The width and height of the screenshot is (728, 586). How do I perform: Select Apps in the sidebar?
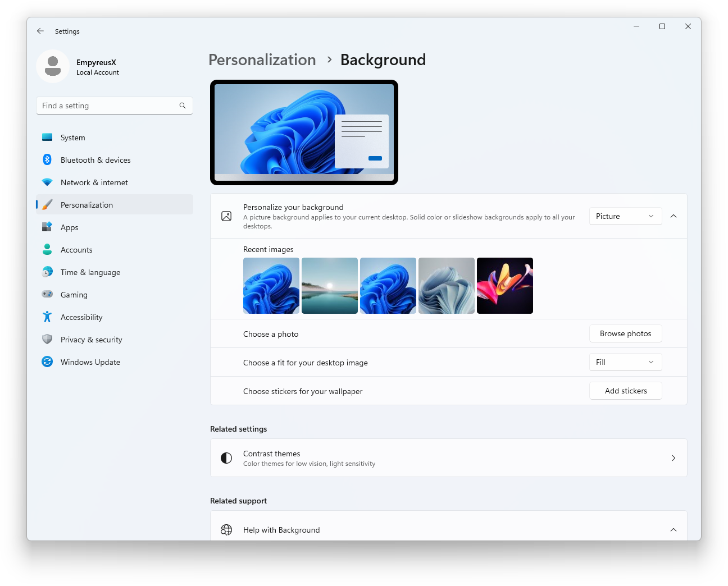pyautogui.click(x=115, y=227)
